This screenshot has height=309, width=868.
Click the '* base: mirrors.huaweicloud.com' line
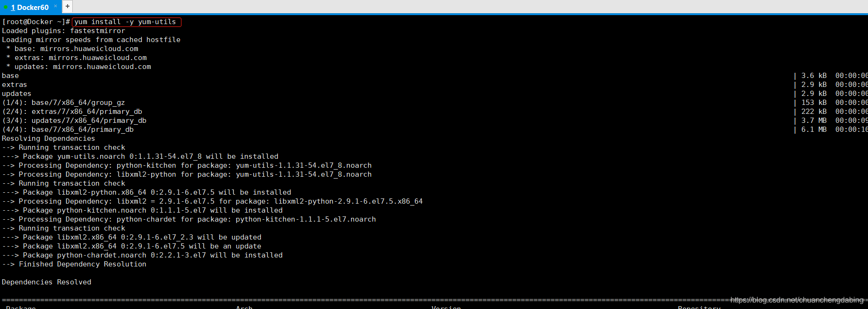click(72, 49)
